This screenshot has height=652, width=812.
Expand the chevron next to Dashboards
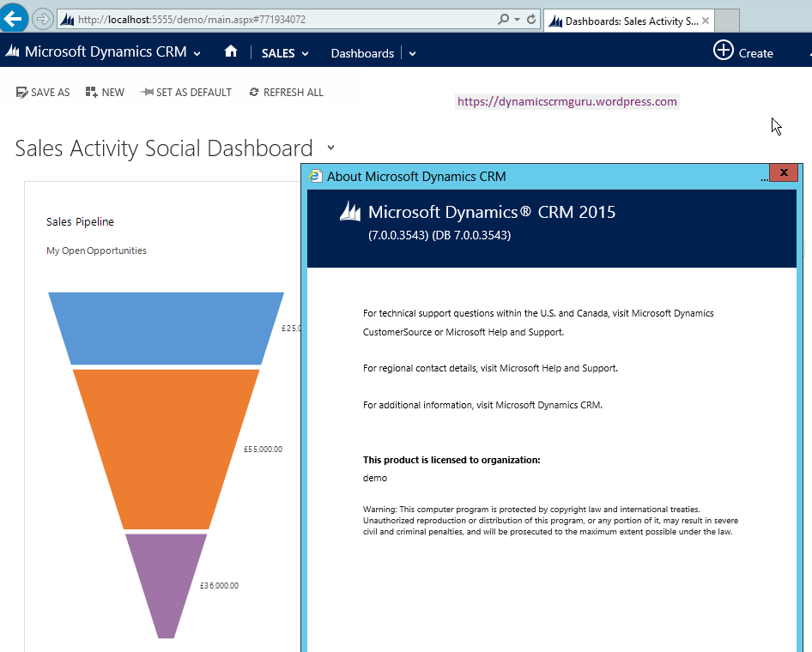click(412, 54)
